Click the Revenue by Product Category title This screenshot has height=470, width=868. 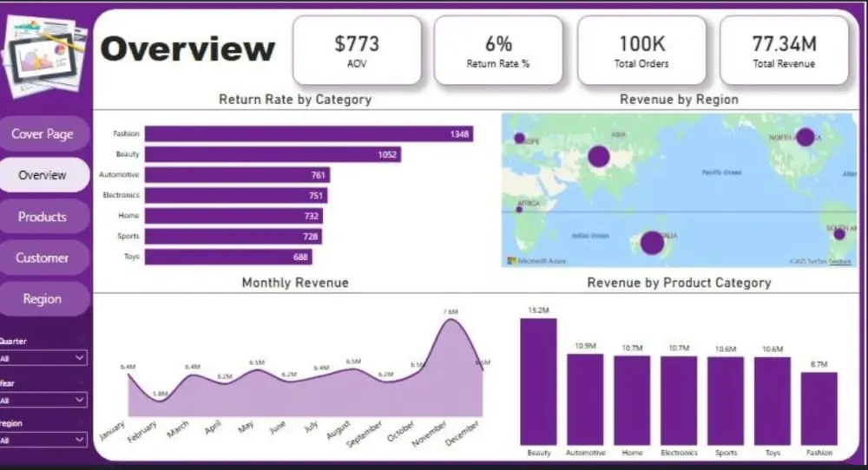680,283
